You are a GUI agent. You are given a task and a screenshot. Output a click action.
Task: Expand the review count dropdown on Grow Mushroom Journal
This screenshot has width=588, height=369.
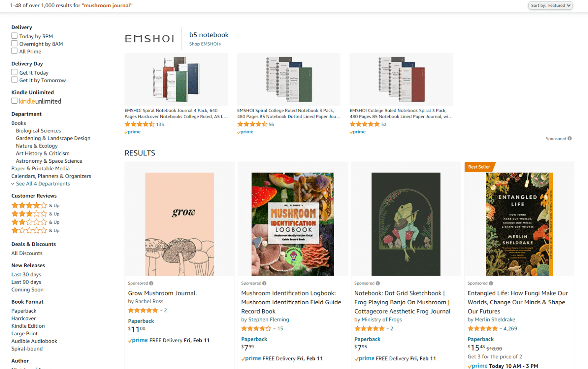161,310
